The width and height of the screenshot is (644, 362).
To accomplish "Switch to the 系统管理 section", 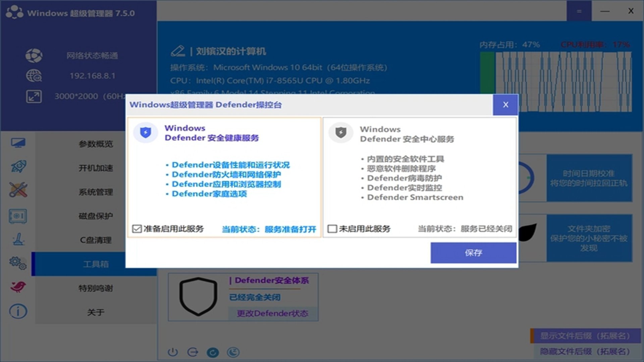I will (x=96, y=192).
